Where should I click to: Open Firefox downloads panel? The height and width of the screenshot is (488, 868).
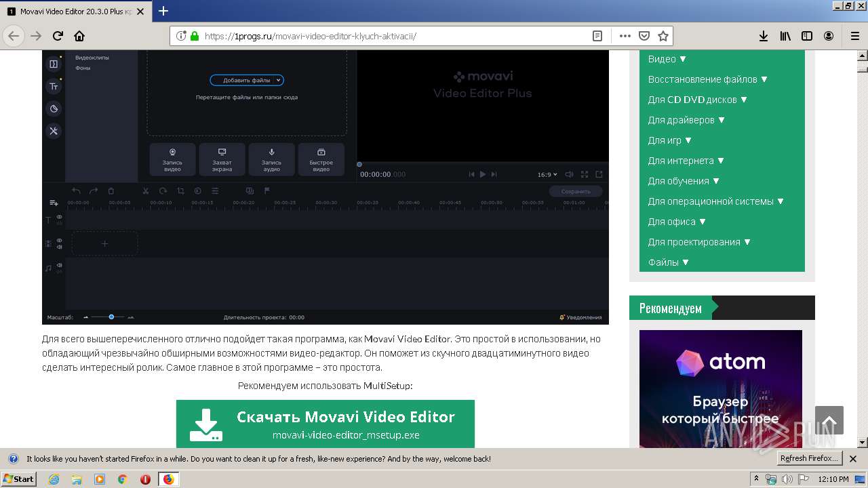tap(764, 36)
